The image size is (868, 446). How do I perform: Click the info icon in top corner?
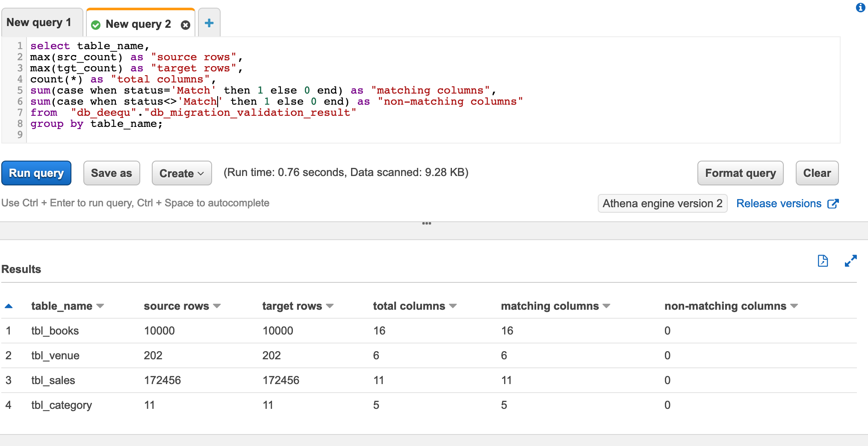(860, 8)
